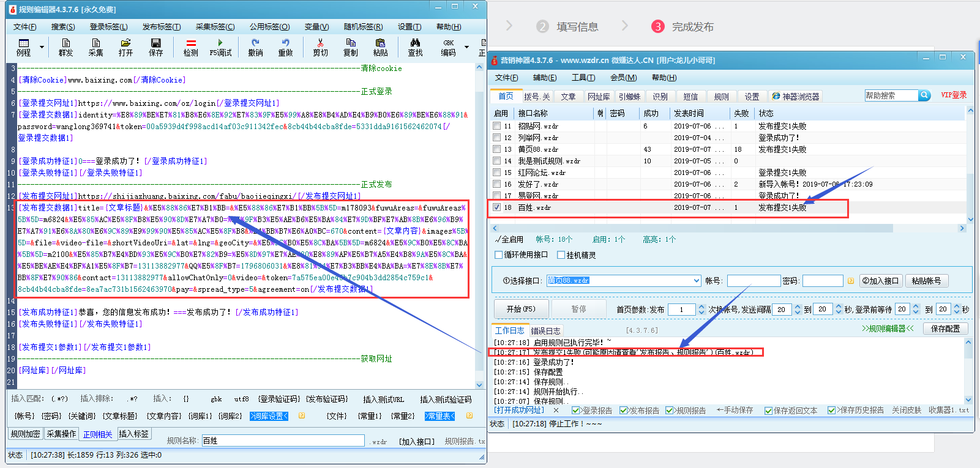Screen dimensions: 980x468
Task: Click the 检测 red lines icon
Action: (191, 47)
